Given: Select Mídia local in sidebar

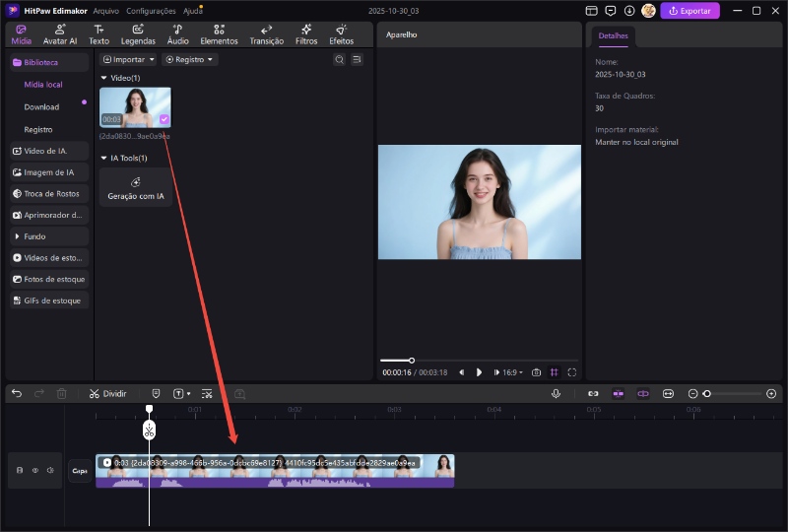Looking at the screenshot, I should tap(43, 85).
